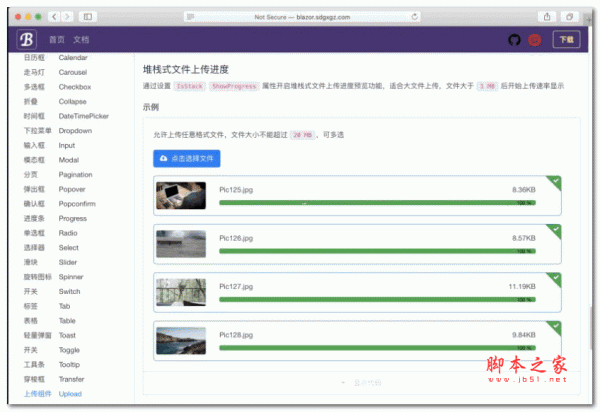Open the red Gitee icon link

tap(535, 39)
